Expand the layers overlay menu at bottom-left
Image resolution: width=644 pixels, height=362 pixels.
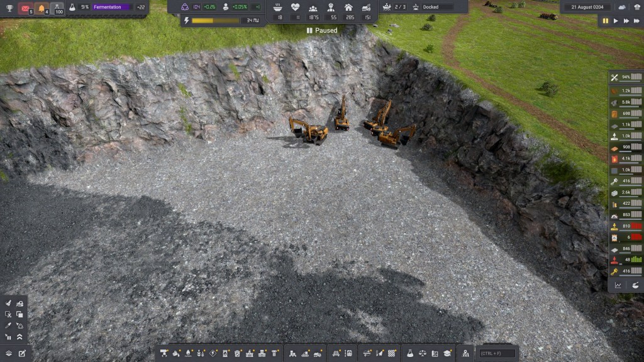(8, 354)
